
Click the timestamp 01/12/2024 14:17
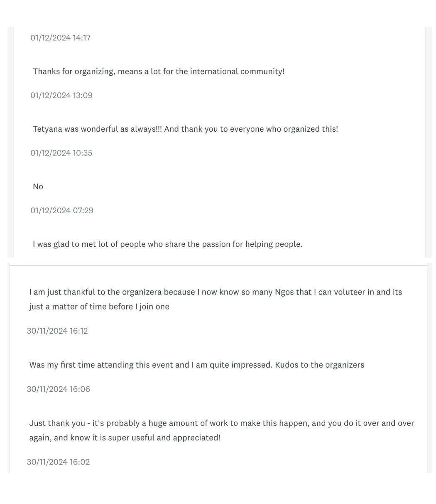click(x=60, y=38)
